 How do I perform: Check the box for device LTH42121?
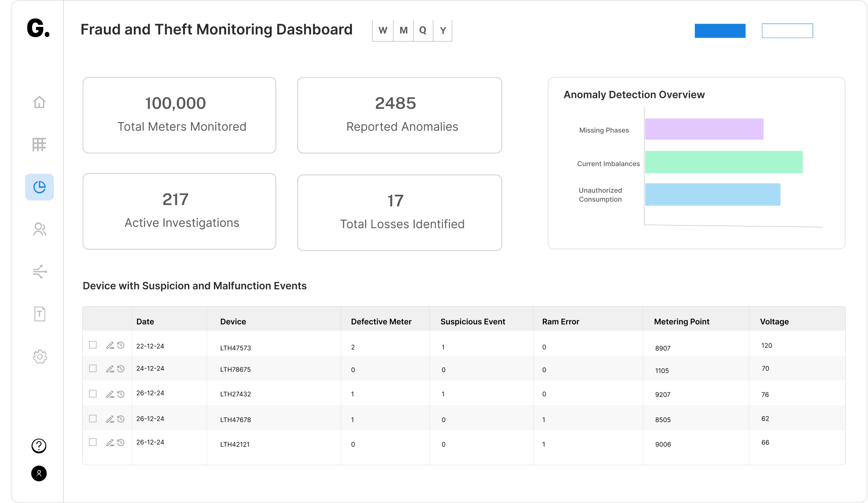tap(93, 442)
